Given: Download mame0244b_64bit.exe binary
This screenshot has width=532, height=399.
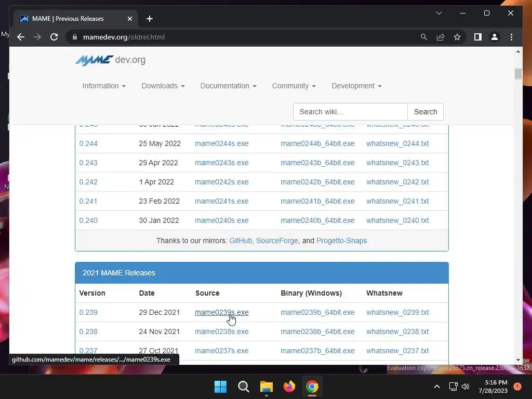Looking at the screenshot, I should pos(317,143).
